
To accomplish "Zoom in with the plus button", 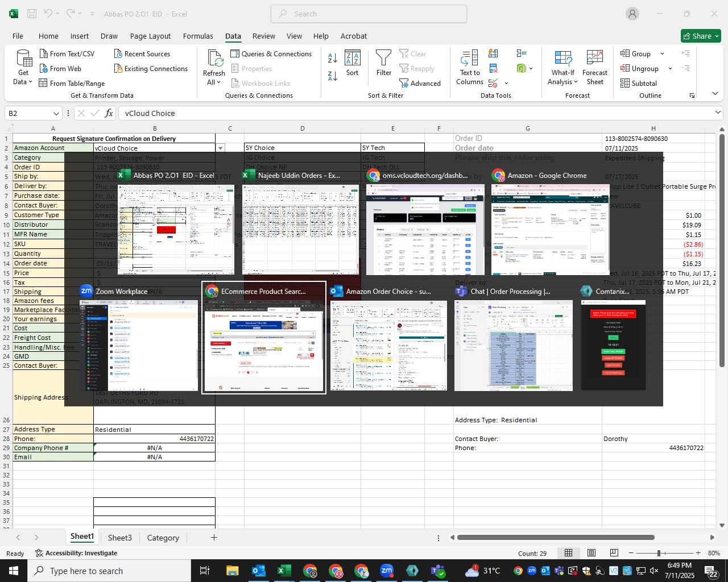I will pos(698,553).
